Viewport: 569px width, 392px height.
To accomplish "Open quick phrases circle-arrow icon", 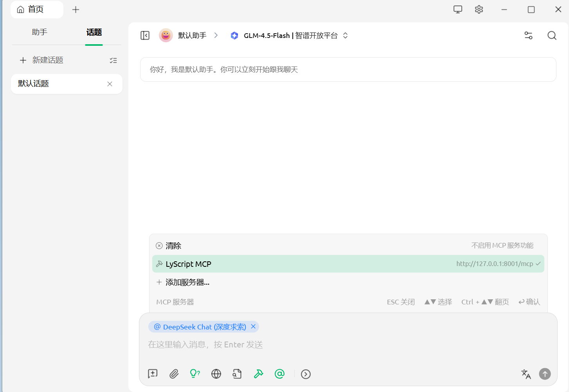I will tap(306, 374).
